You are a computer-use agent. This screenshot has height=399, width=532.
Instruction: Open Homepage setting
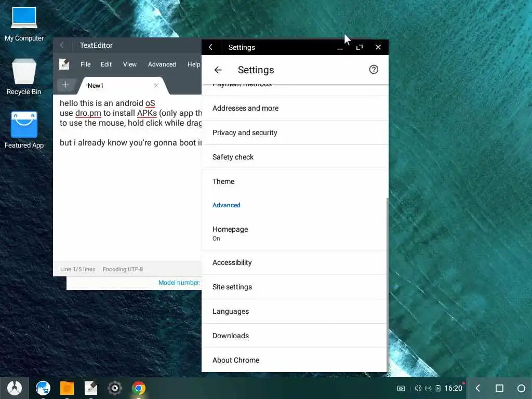[294, 233]
